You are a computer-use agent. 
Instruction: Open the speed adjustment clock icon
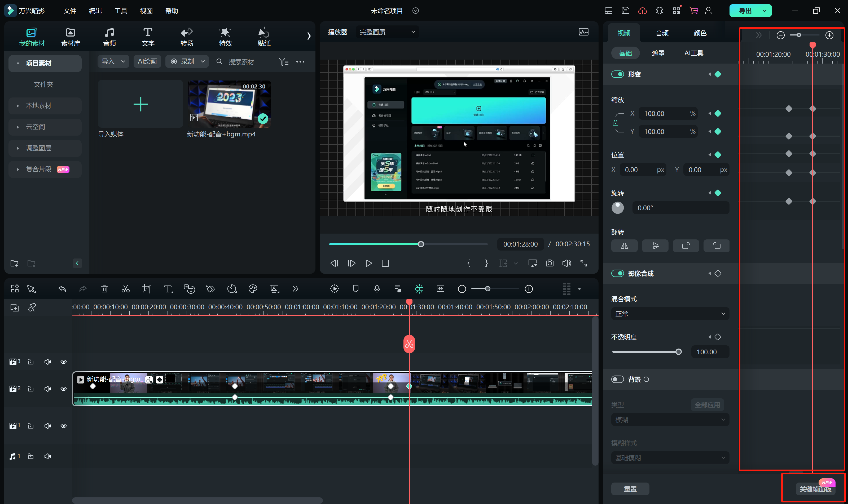pos(232,289)
